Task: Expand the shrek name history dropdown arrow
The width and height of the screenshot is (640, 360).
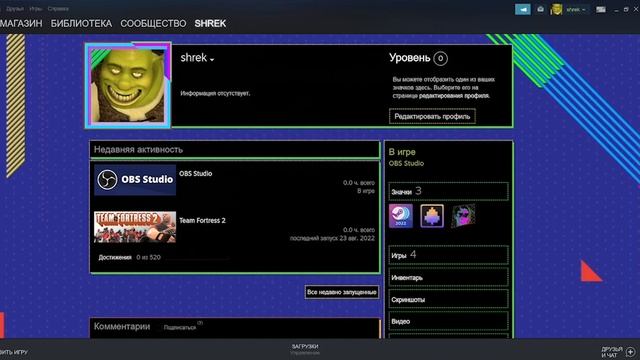Action: pos(212,60)
